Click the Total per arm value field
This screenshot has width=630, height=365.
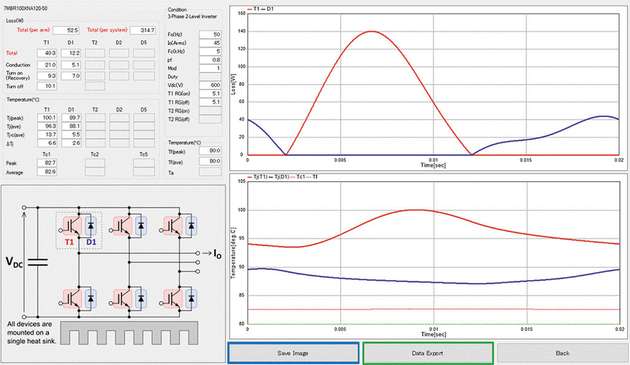[66, 30]
